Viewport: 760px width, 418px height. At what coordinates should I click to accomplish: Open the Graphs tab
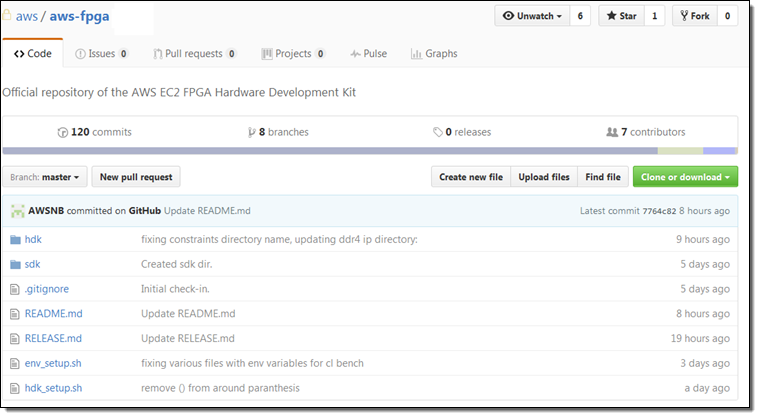[x=434, y=54]
